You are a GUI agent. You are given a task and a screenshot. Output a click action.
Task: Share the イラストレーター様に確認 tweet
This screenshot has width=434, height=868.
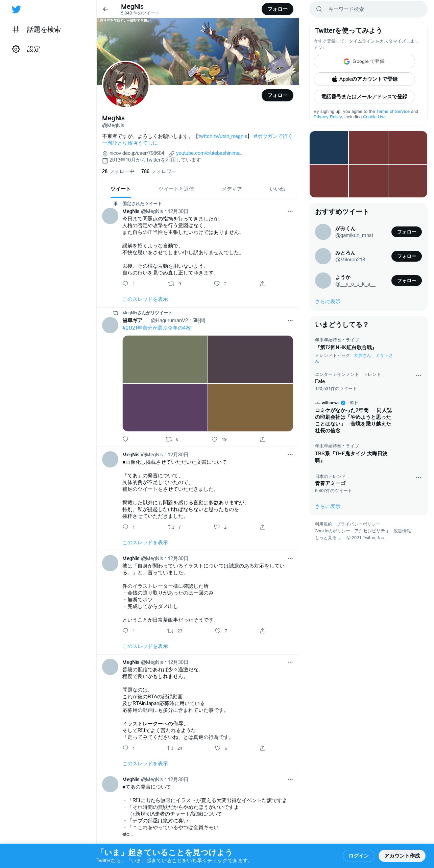(x=263, y=631)
